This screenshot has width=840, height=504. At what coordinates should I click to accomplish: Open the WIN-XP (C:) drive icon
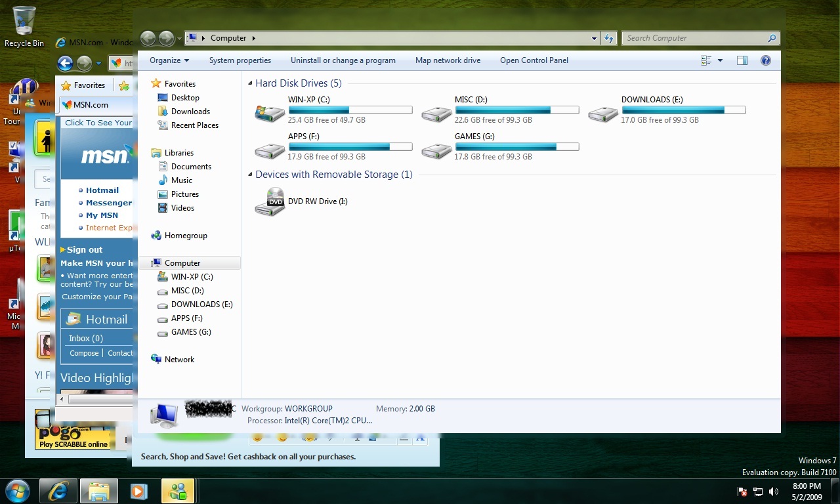pyautogui.click(x=269, y=112)
